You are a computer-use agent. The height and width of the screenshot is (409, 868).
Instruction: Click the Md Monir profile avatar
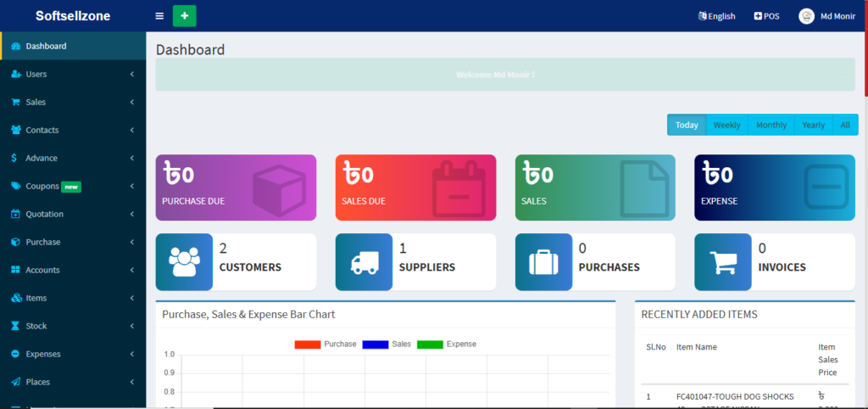click(806, 16)
